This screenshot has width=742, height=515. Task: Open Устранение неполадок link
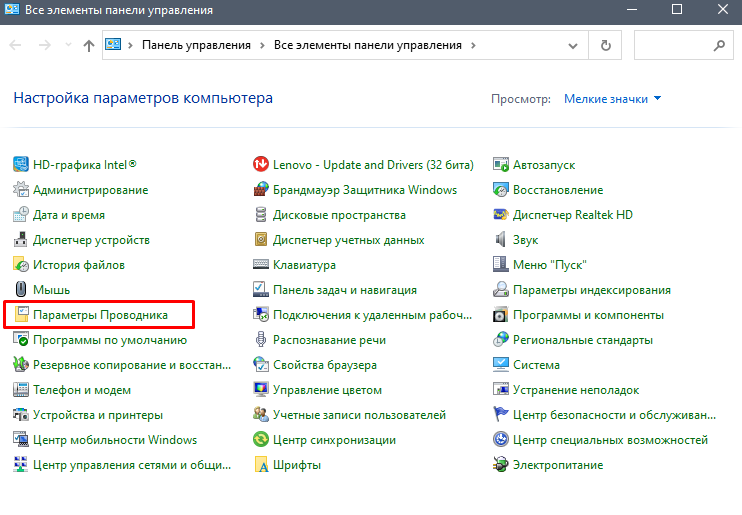[x=576, y=390]
